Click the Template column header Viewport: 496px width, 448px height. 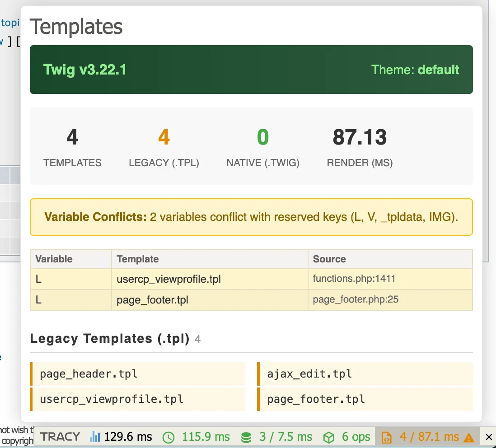click(210, 259)
